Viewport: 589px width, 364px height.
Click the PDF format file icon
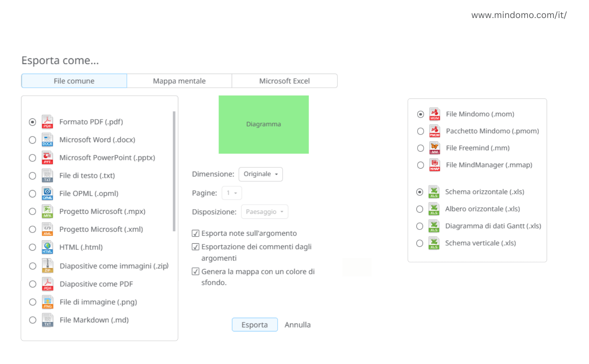point(47,122)
